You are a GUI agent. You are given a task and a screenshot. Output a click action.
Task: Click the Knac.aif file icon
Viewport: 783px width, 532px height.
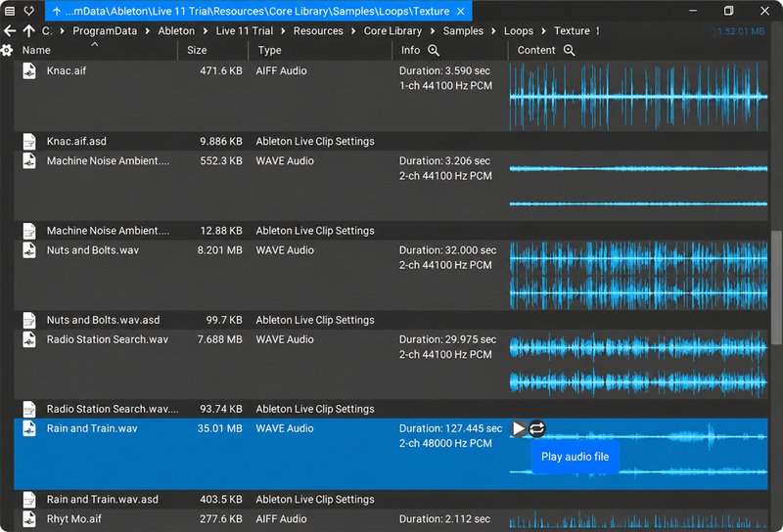tap(29, 70)
